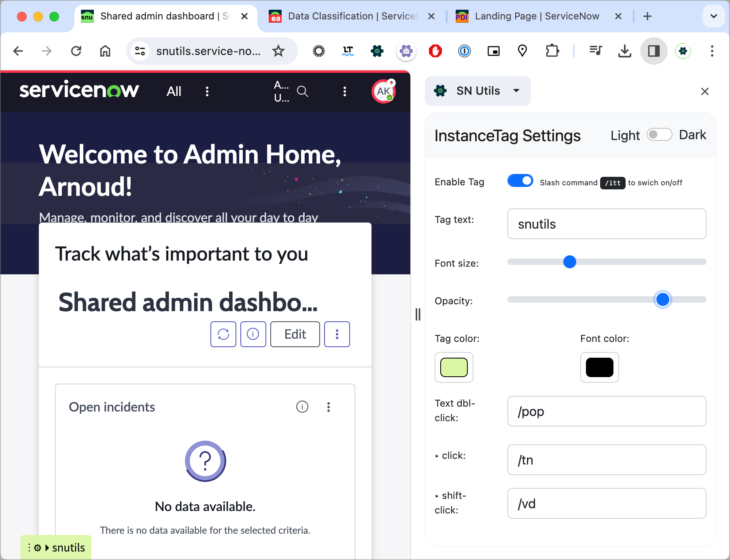This screenshot has width=730, height=560.
Task: Expand the shift-click disclosure triangle
Action: [x=437, y=496]
